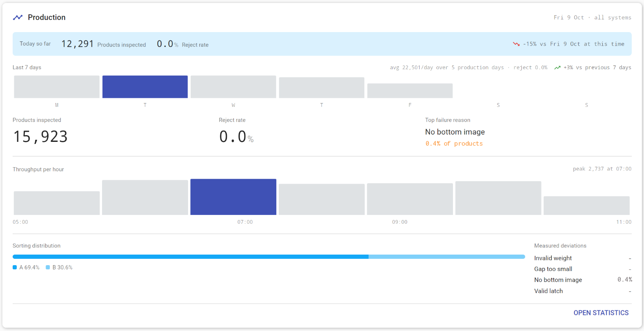The height and width of the screenshot is (331, 644).
Task: Select the 05:00 throughput bar
Action: [x=57, y=203]
